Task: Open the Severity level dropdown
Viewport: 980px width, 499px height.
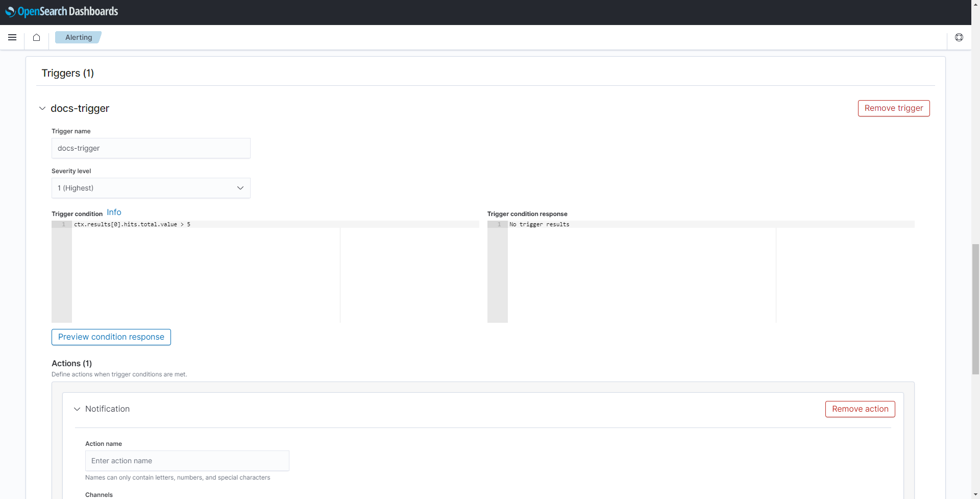Action: tap(151, 188)
